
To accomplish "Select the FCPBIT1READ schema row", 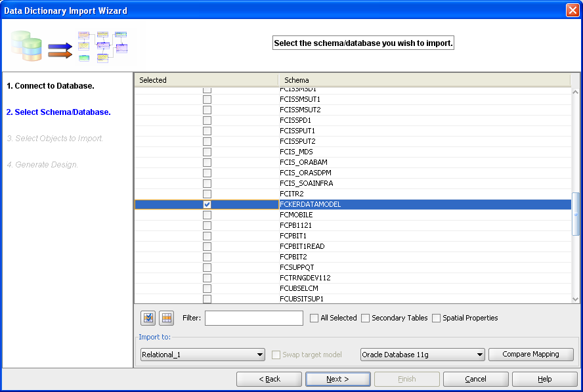I will [353, 246].
